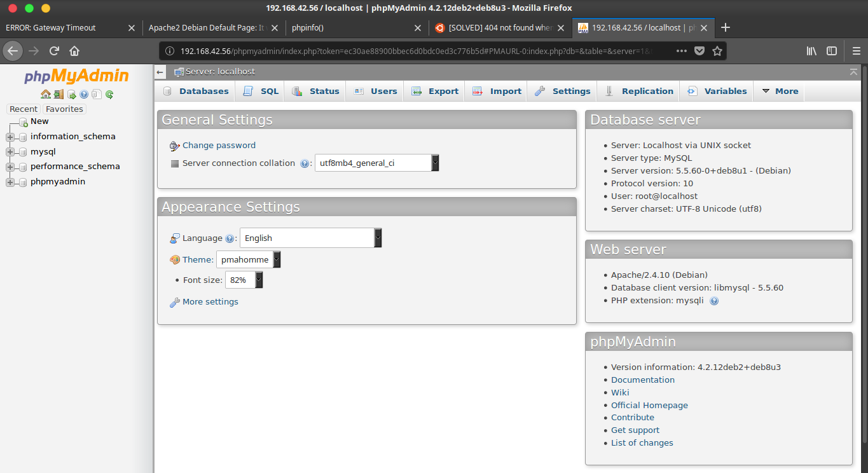Open the query window icon in sidebar
868x473 pixels.
pyautogui.click(x=72, y=94)
